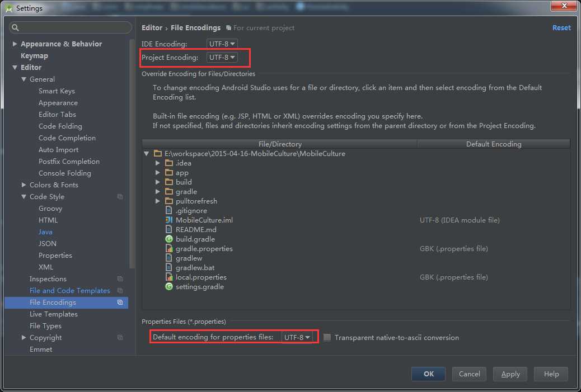Click the gradle folder icon
Image resolution: width=581 pixels, height=392 pixels.
169,191
